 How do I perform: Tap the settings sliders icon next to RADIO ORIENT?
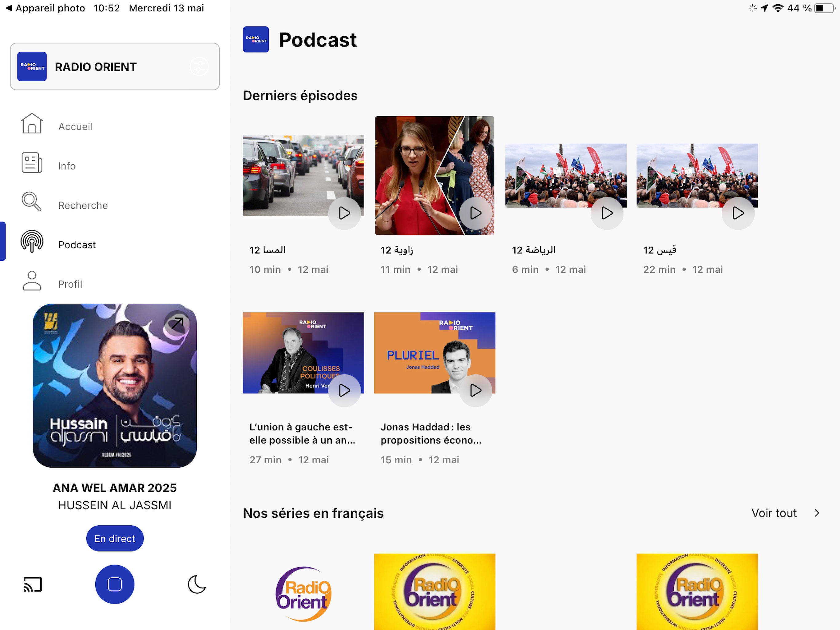click(199, 66)
